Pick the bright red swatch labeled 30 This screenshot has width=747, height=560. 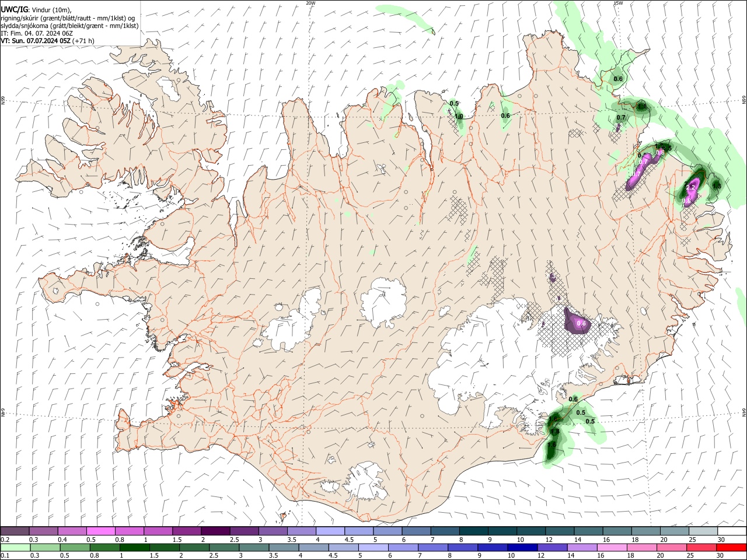(x=731, y=547)
